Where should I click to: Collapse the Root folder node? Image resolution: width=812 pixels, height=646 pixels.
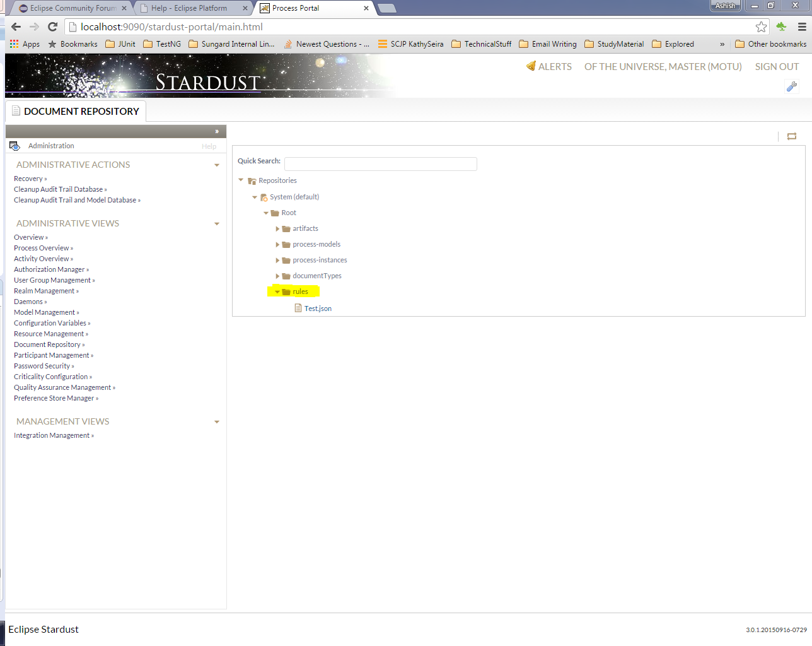(x=266, y=213)
